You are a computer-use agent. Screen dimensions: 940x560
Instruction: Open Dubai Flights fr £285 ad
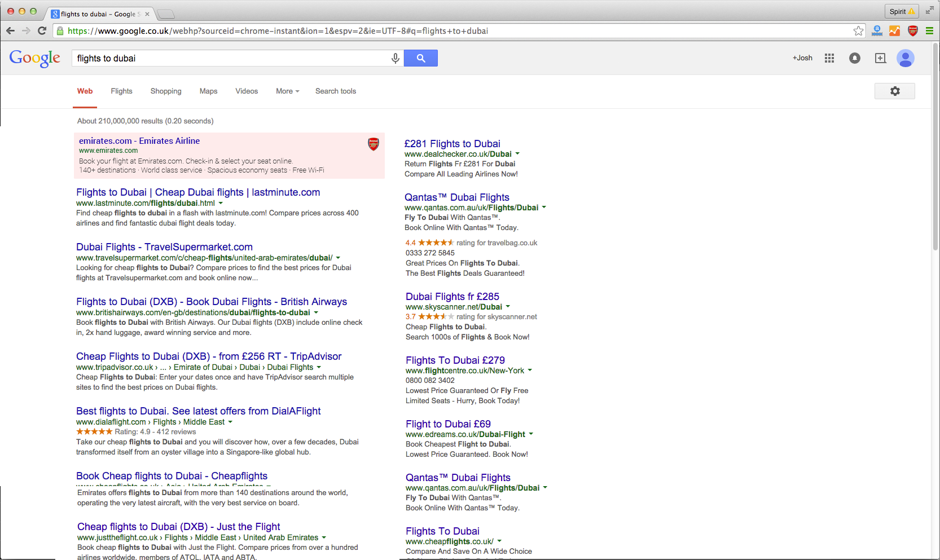(453, 297)
